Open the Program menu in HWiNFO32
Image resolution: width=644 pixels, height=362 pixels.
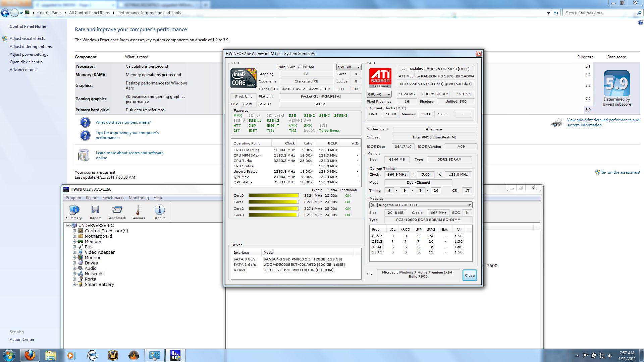73,198
